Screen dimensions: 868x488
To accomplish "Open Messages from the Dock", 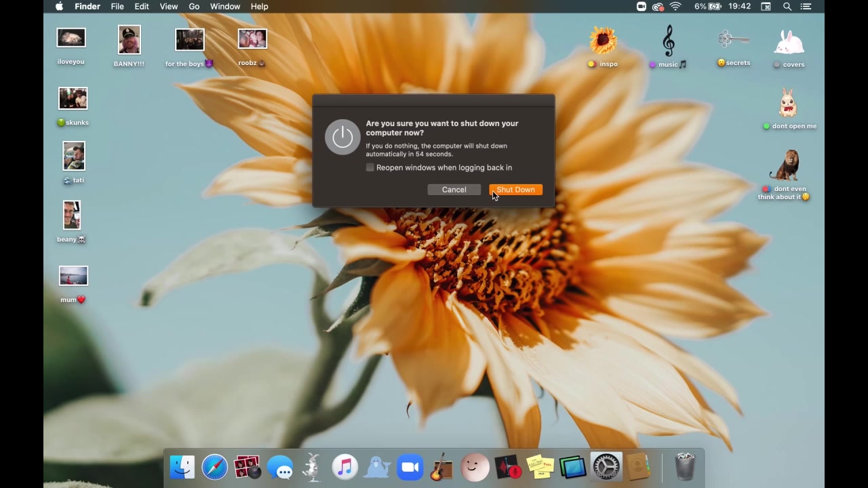I will pos(280,467).
